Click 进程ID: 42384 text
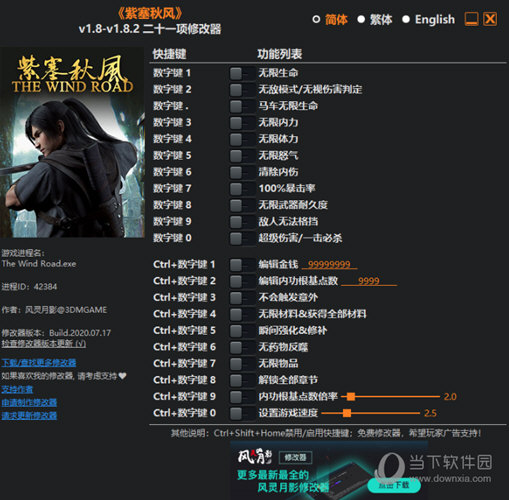Image resolution: width=509 pixels, height=500 pixels. (29, 287)
